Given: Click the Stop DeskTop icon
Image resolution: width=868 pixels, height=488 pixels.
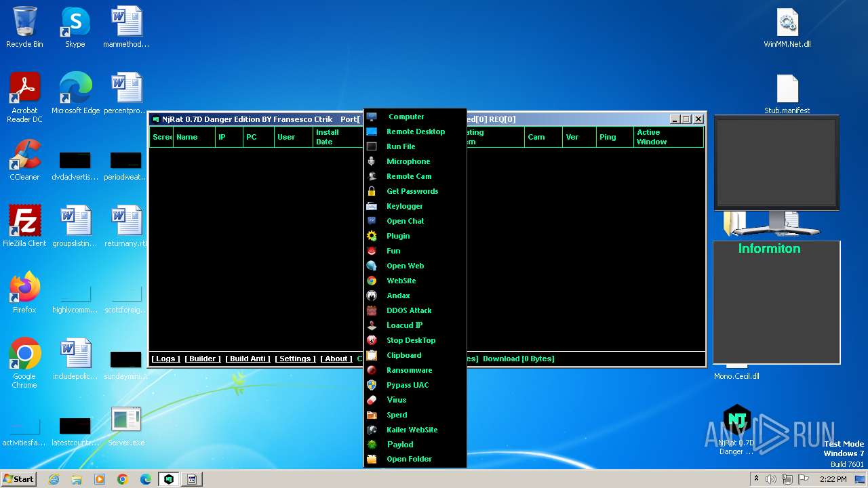Looking at the screenshot, I should (372, 340).
